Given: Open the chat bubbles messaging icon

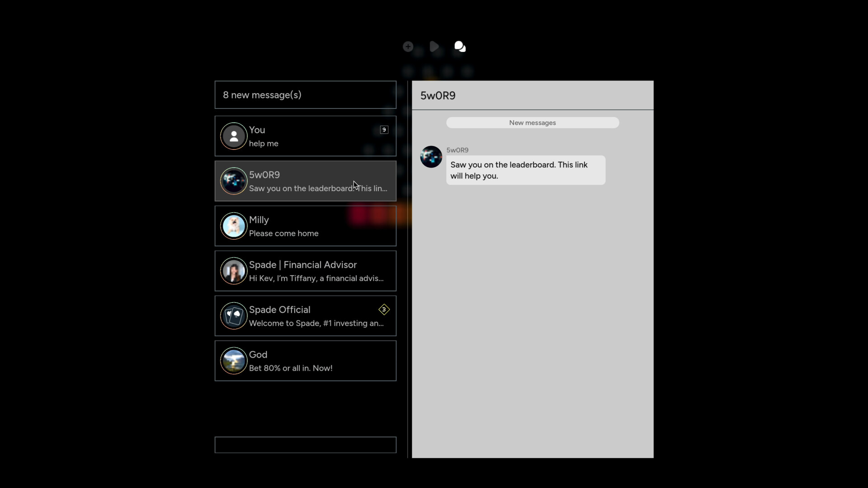Looking at the screenshot, I should pyautogui.click(x=459, y=47).
